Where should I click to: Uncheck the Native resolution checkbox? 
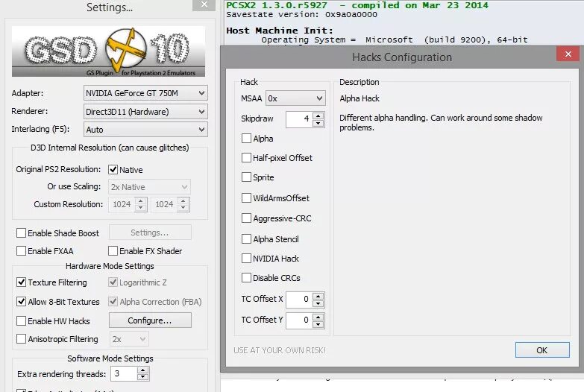click(113, 170)
